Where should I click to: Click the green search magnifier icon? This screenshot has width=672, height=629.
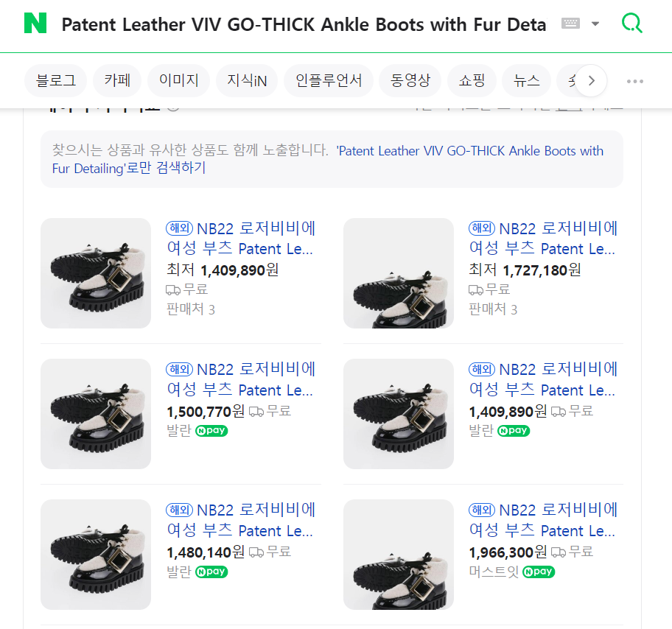pos(631,24)
